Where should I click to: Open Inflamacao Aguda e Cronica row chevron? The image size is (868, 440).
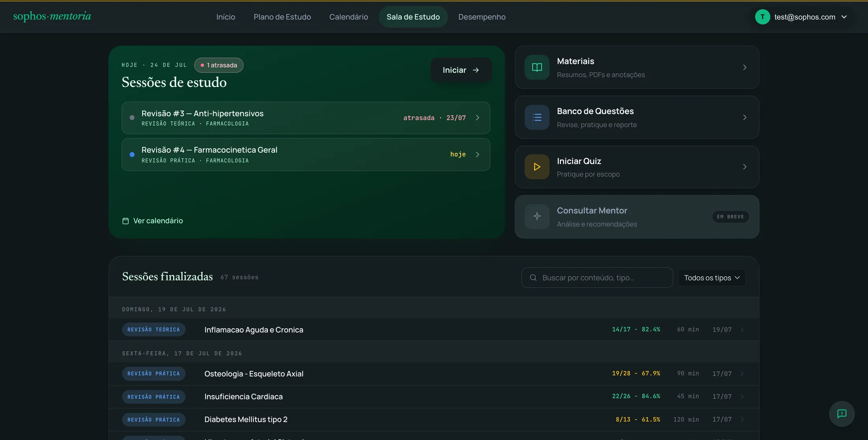pyautogui.click(x=742, y=330)
